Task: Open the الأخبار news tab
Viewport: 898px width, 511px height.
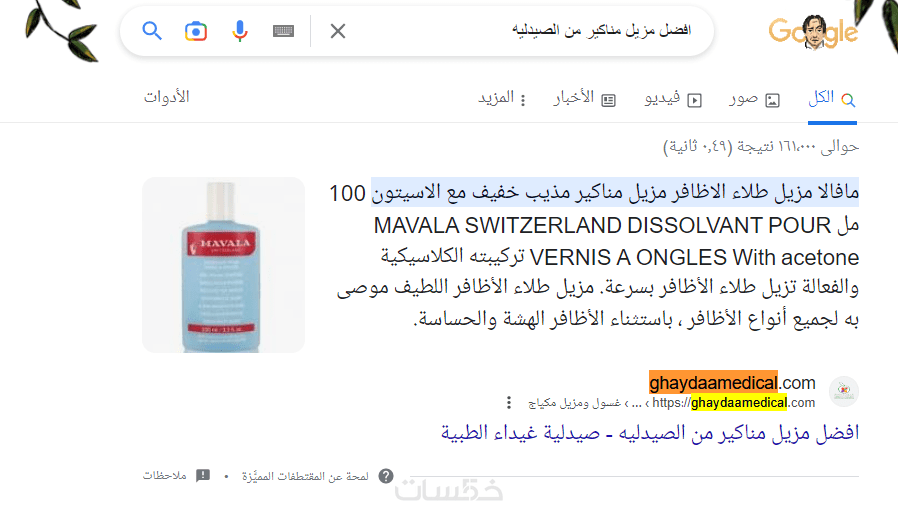Action: 584,99
